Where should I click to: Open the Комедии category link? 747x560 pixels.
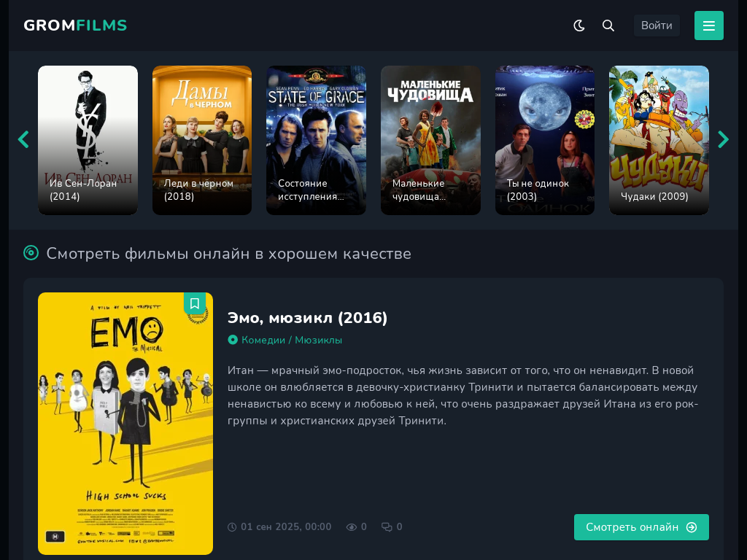(x=263, y=340)
